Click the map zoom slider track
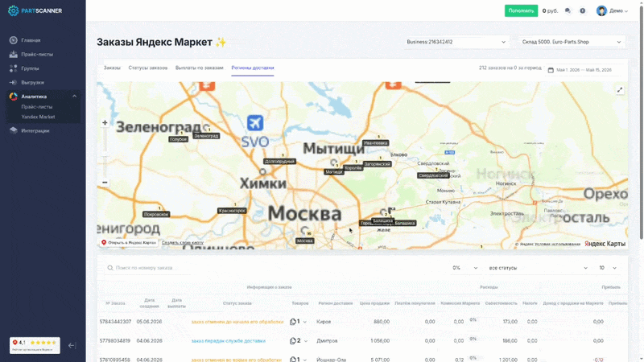 point(105,153)
